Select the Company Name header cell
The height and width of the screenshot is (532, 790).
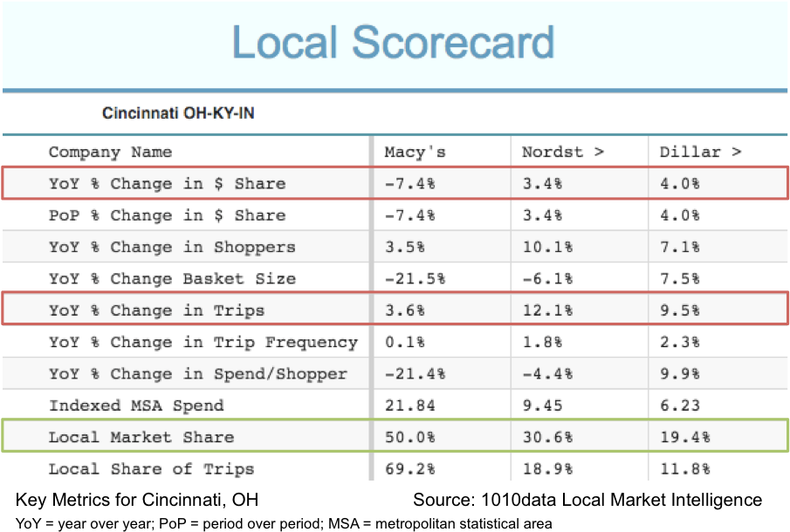(110, 152)
